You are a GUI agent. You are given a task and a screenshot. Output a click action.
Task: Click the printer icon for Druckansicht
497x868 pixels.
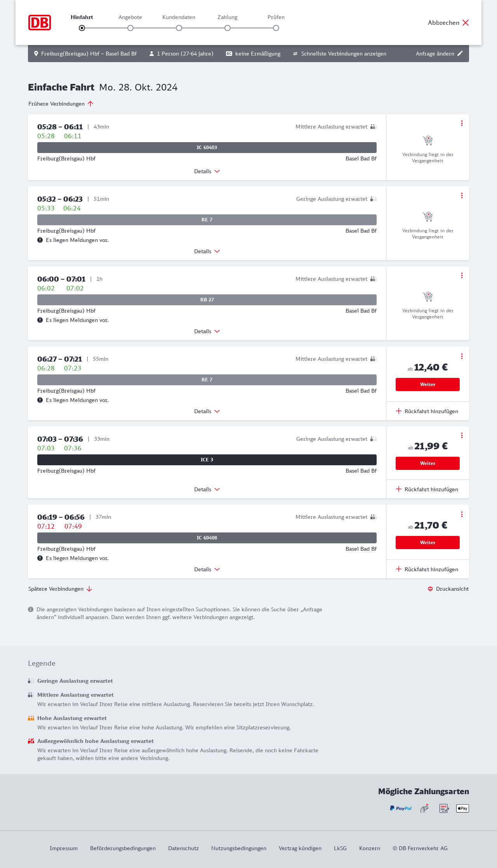pos(430,589)
